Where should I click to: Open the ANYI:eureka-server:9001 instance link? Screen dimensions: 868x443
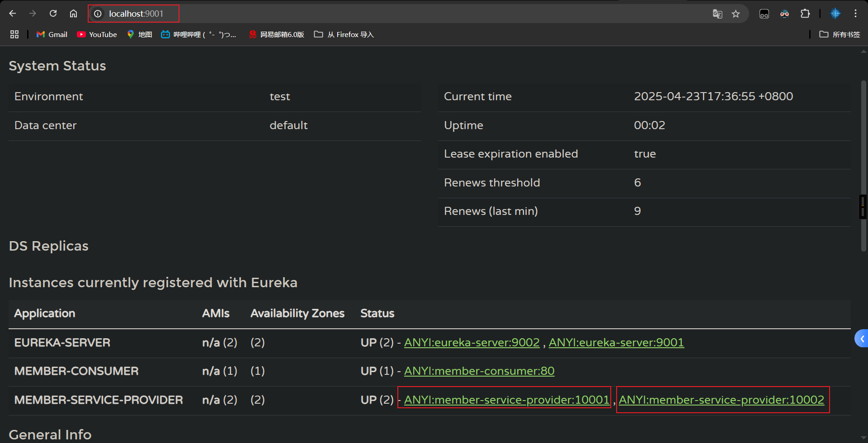pyautogui.click(x=616, y=342)
